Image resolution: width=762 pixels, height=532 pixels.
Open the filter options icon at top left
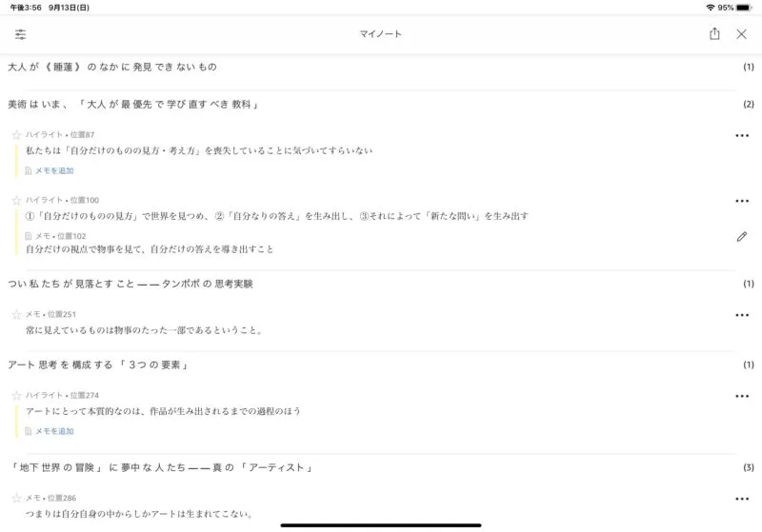point(20,34)
